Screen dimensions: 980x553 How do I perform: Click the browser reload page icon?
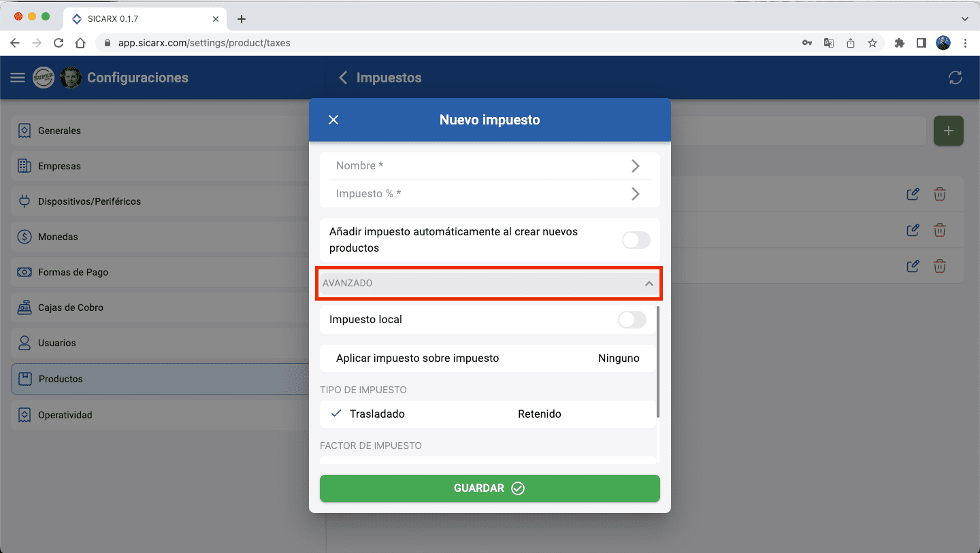coord(59,43)
